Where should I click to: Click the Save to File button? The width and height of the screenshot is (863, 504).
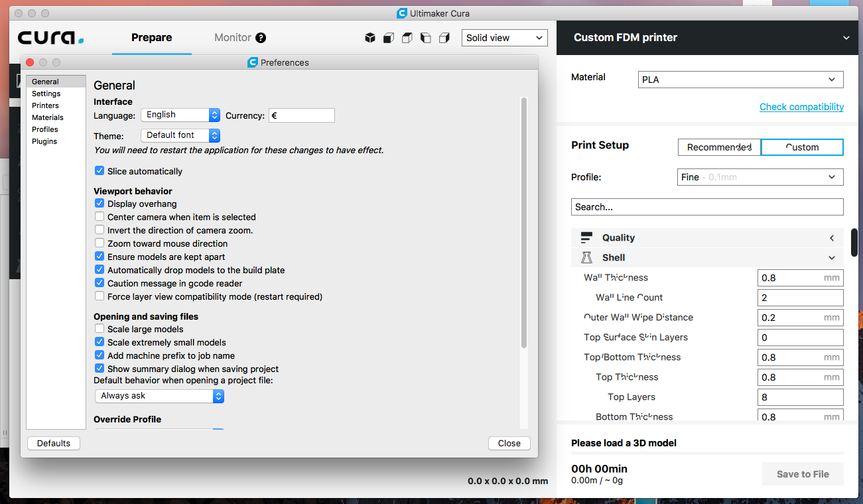pos(803,474)
